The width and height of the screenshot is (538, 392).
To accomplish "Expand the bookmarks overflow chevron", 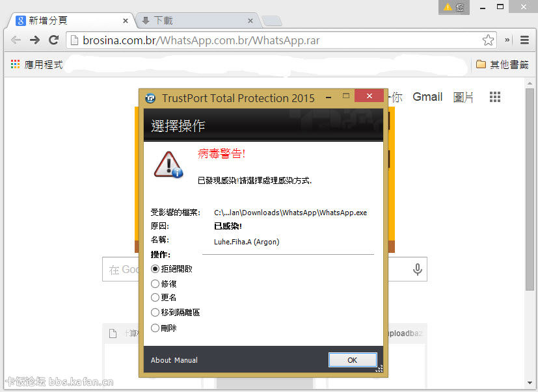I will coord(508,40).
